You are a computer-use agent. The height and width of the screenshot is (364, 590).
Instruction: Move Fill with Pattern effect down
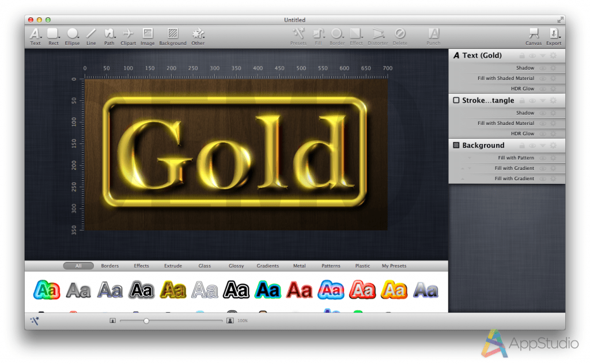tap(469, 158)
